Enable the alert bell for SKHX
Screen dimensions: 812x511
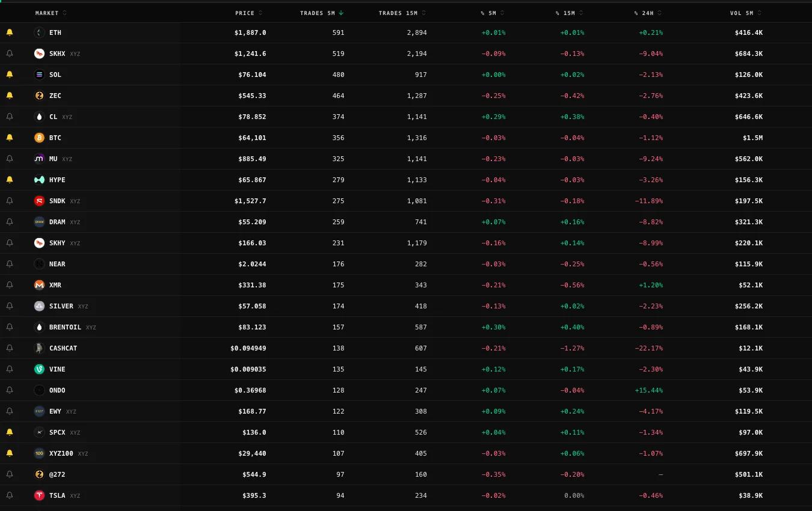(9, 54)
